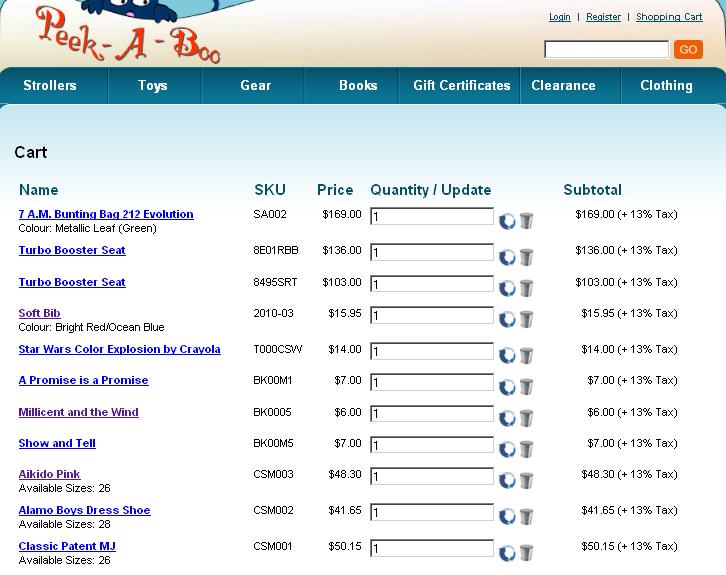The width and height of the screenshot is (726, 576).
Task: Click text Colour: Metallic Leaf (Green)
Action: (x=88, y=228)
